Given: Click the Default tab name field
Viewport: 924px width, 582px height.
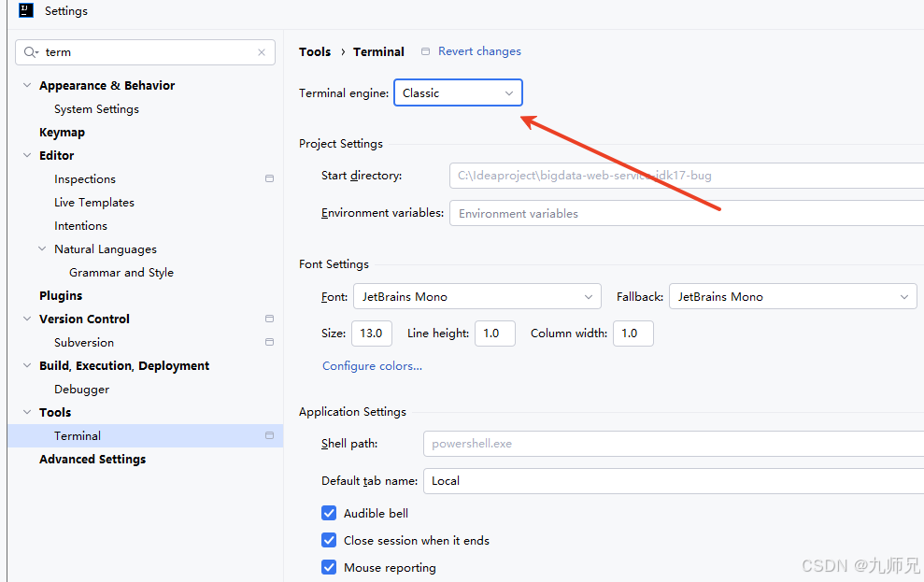Looking at the screenshot, I should 674,481.
